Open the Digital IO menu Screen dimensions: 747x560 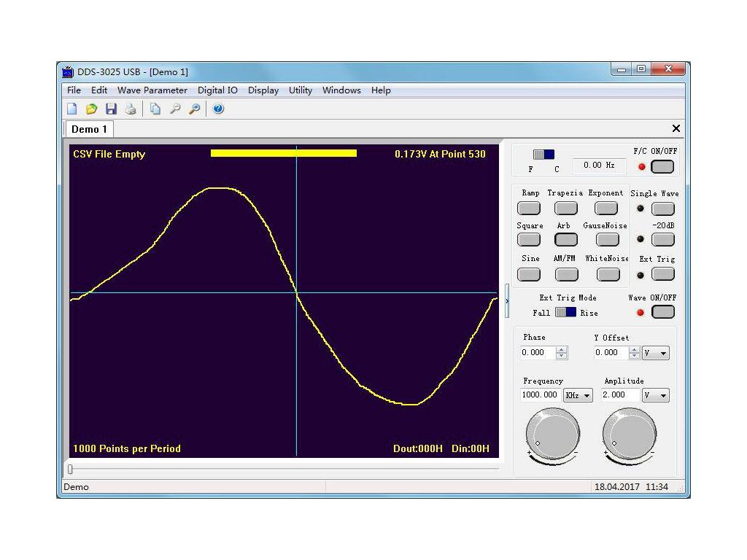(217, 90)
